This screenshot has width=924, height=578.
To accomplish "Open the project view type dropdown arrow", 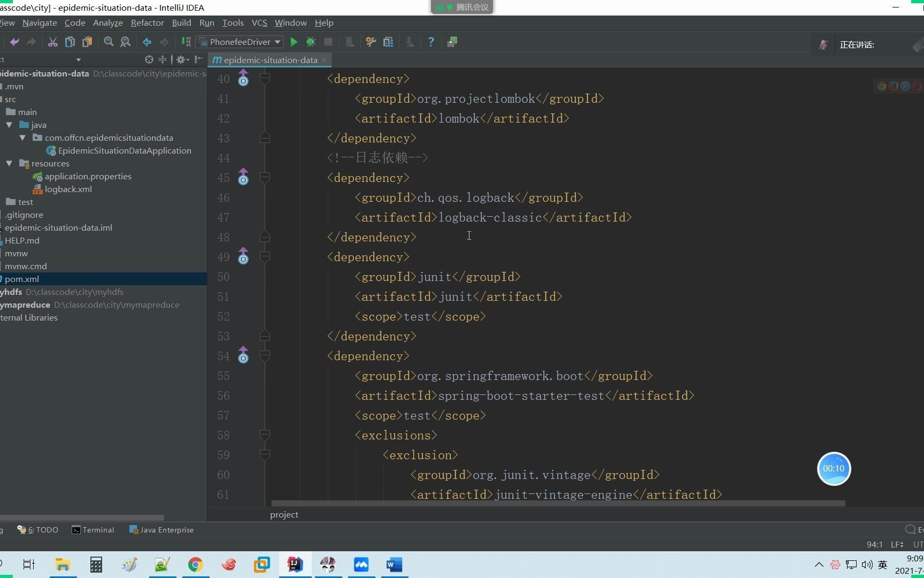I will [79, 59].
